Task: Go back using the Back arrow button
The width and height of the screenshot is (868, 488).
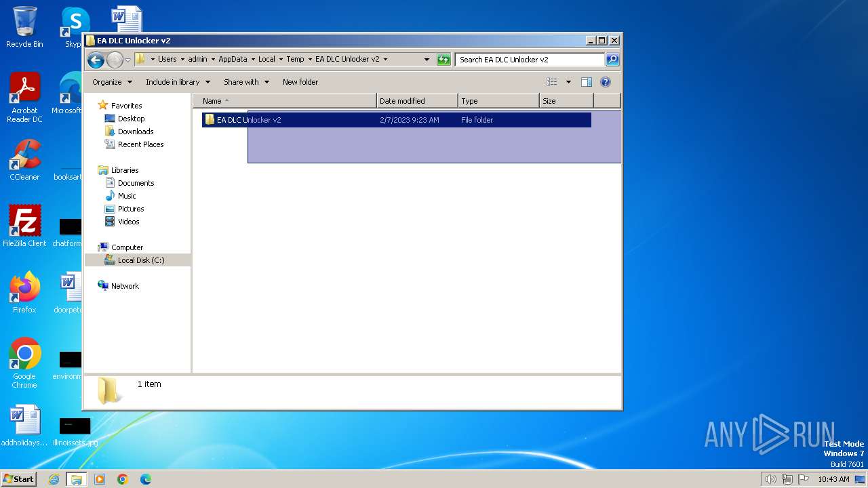Action: tap(96, 60)
